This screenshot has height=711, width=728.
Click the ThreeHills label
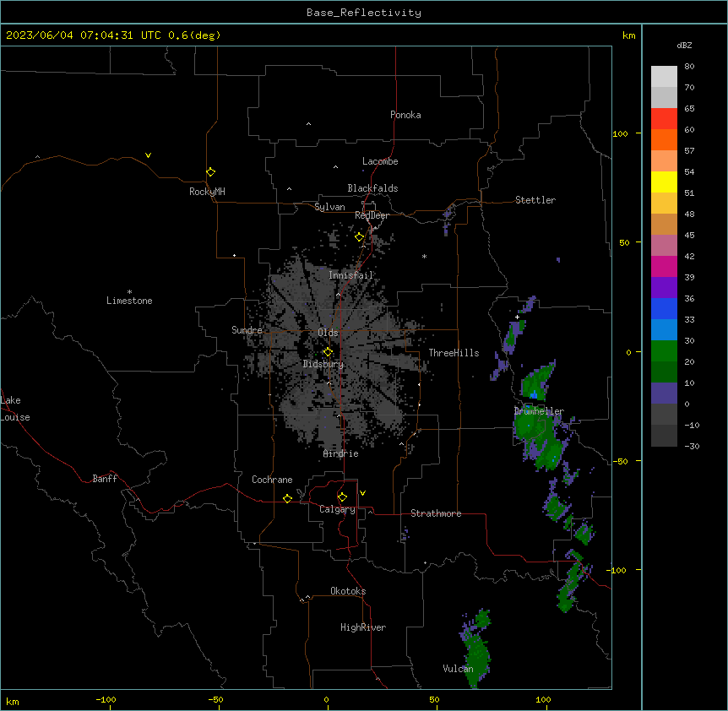(x=454, y=353)
